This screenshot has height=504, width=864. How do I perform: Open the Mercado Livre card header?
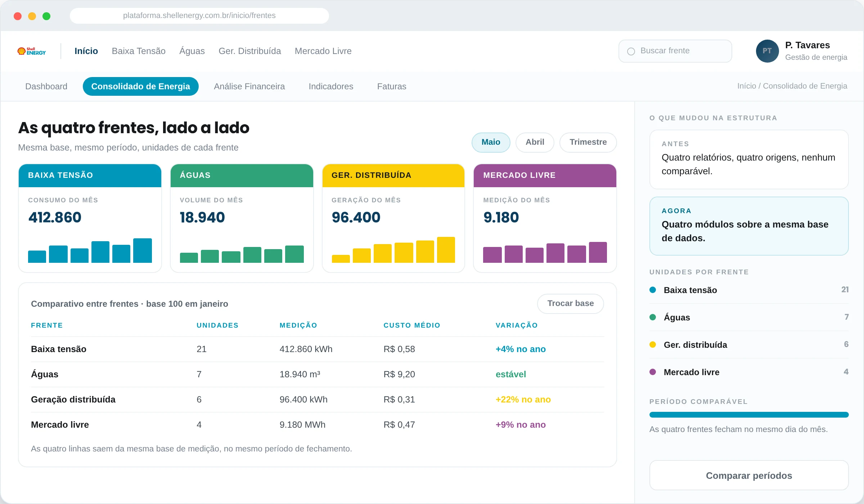coord(545,175)
